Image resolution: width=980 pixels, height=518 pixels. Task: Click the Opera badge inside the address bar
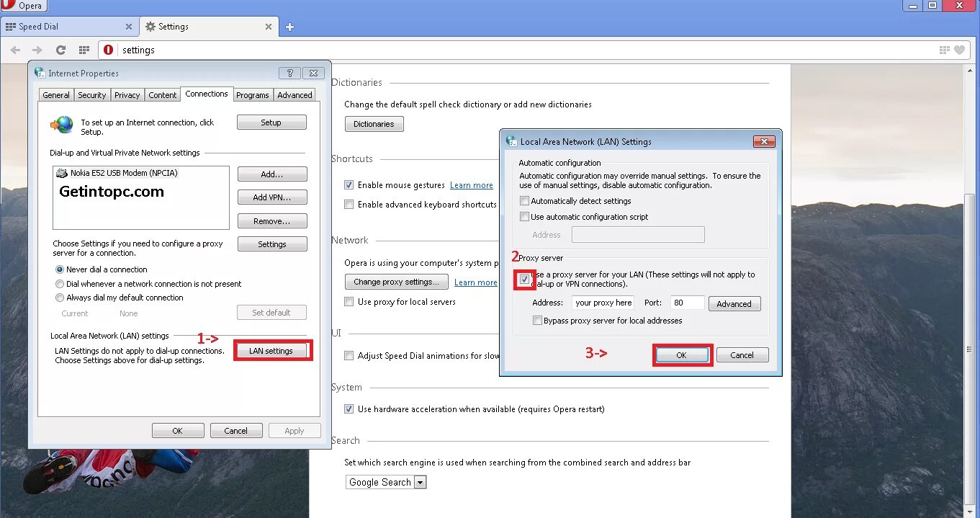(x=107, y=50)
